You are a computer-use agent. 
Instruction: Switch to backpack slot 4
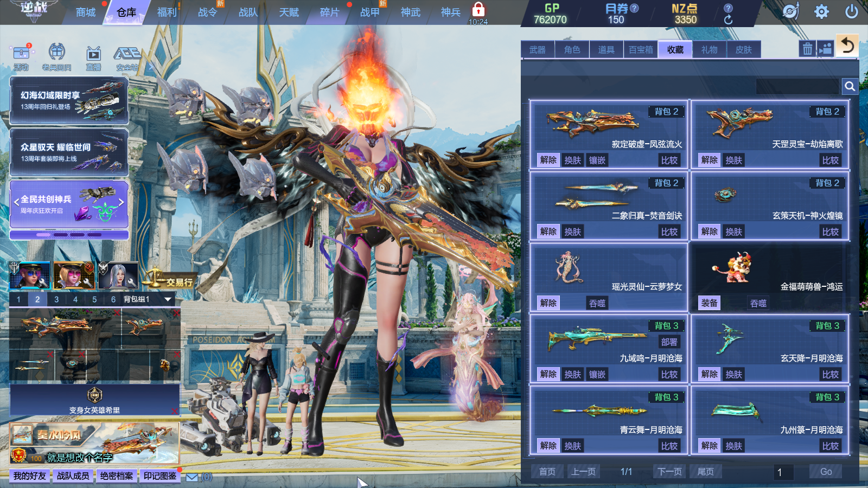tap(75, 299)
